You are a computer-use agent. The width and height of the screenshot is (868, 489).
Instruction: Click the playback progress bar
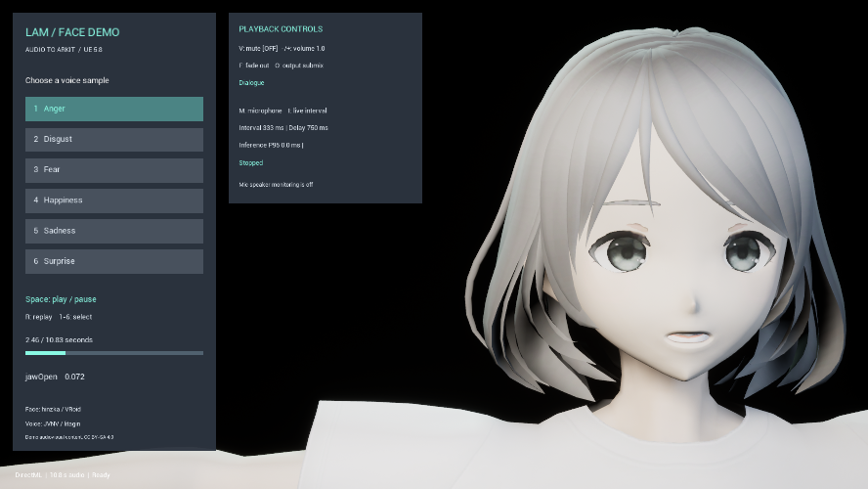tap(114, 353)
